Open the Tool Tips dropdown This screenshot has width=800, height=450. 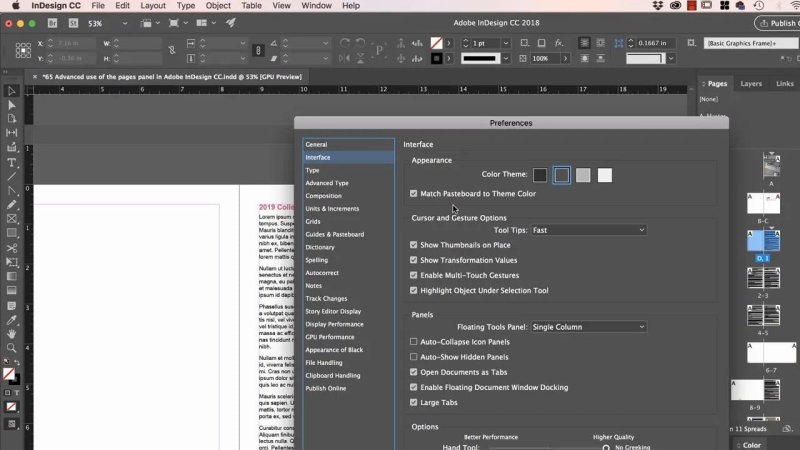click(x=589, y=230)
